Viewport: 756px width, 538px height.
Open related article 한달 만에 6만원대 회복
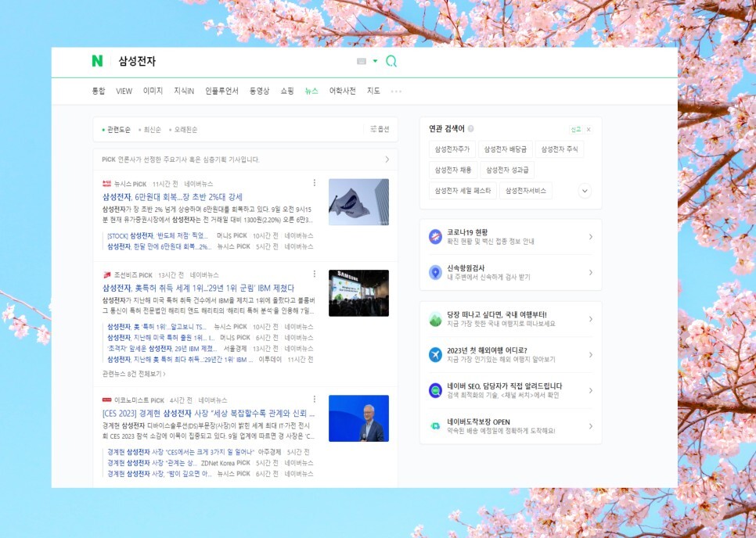pyautogui.click(x=159, y=246)
